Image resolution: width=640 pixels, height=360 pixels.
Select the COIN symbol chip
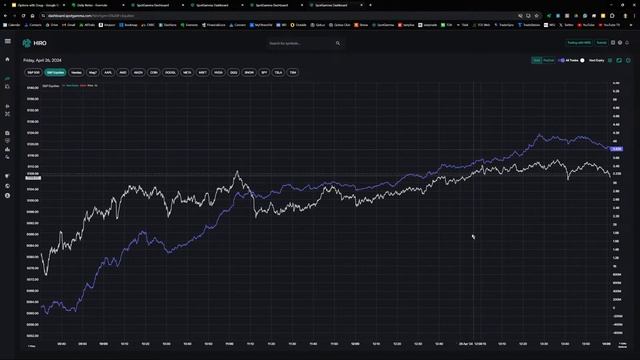click(153, 73)
